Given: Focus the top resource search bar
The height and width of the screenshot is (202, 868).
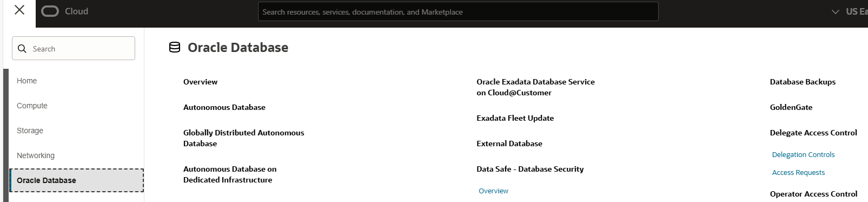Looking at the screenshot, I should pyautogui.click(x=458, y=11).
